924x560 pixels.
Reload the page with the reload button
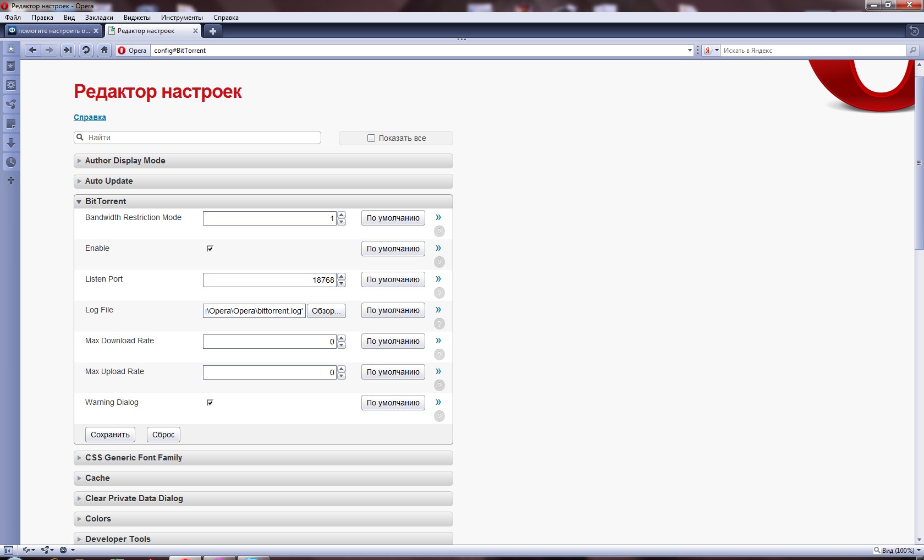(x=86, y=50)
